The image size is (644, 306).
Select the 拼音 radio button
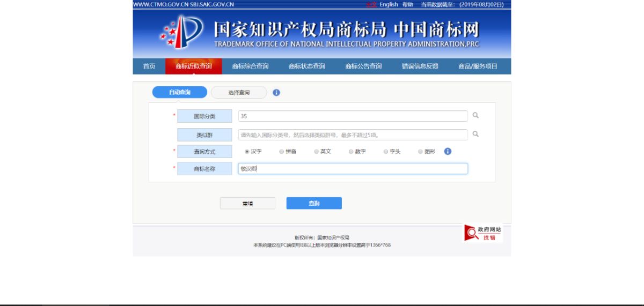(x=281, y=152)
